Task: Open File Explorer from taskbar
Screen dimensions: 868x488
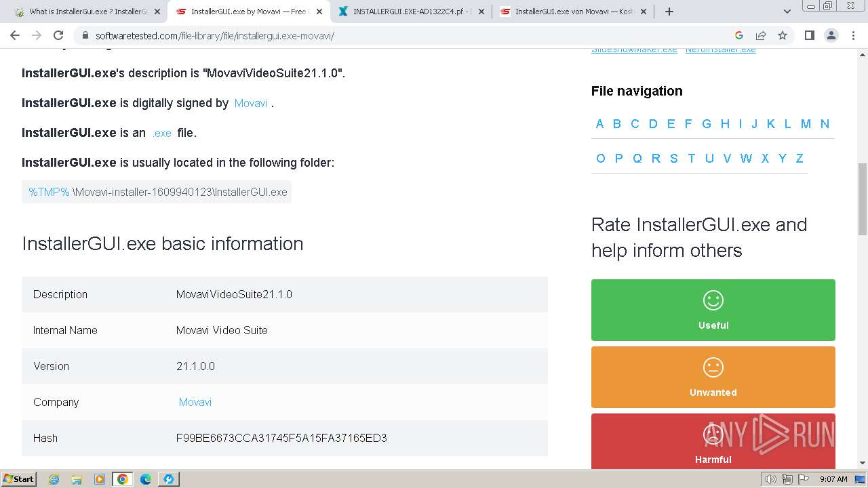Action: (77, 479)
